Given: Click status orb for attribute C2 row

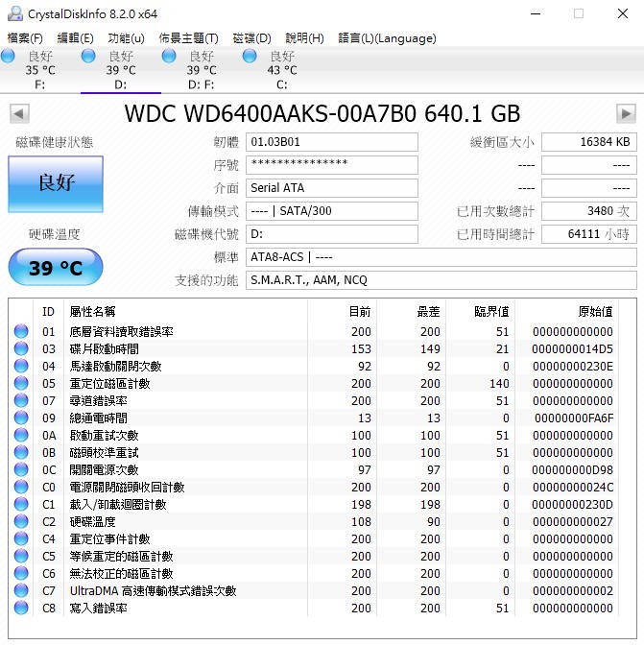Looking at the screenshot, I should click(21, 521).
